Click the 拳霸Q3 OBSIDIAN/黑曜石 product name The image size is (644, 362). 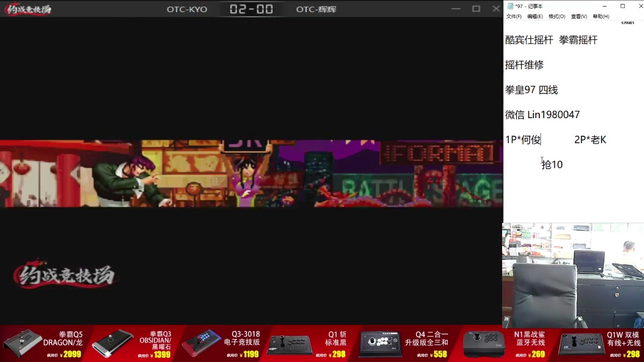point(155,340)
